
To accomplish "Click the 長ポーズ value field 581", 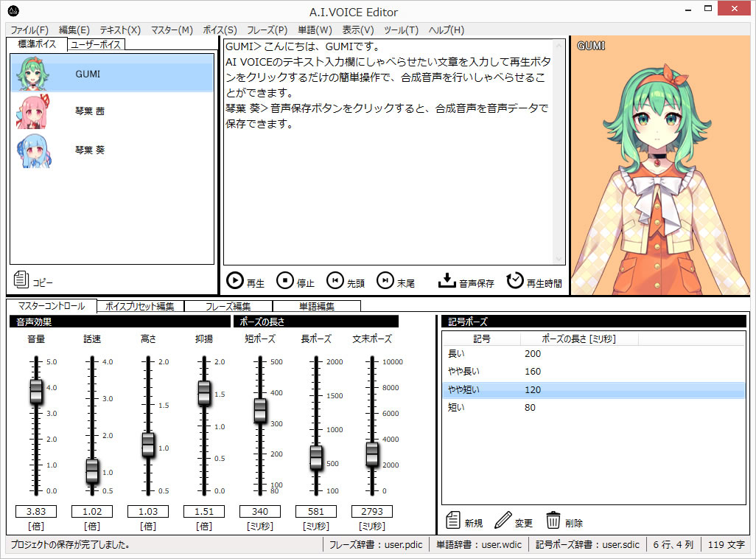I will click(x=316, y=511).
